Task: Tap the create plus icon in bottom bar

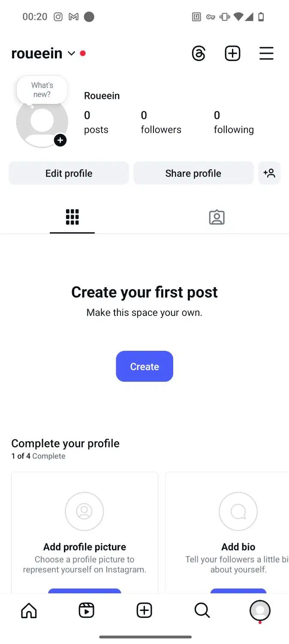Action: (144, 610)
